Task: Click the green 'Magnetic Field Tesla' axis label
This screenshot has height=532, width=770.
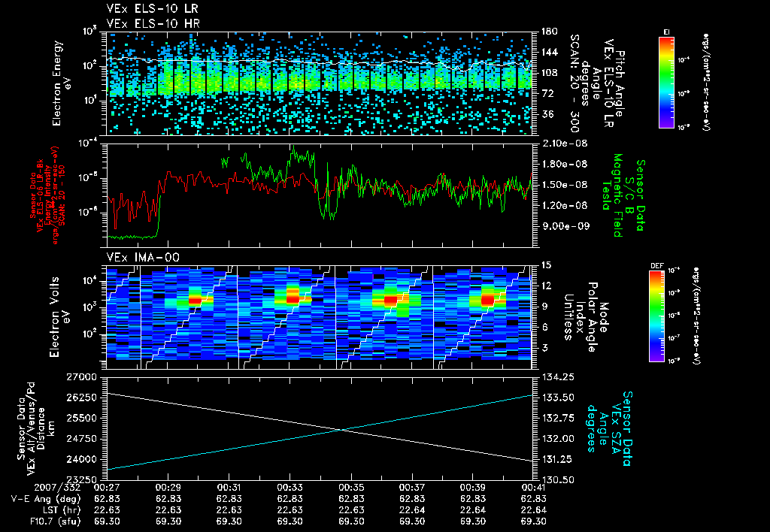Action: [x=612, y=195]
